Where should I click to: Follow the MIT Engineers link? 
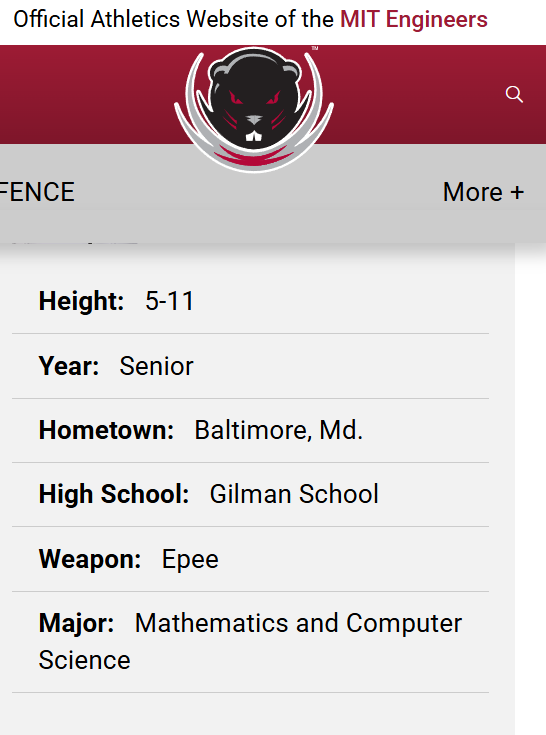[x=414, y=20]
